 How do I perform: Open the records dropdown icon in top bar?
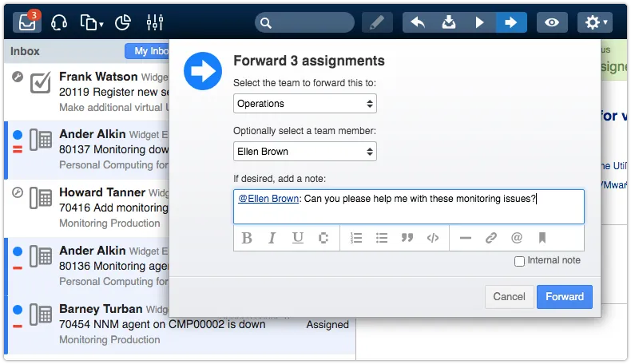(x=91, y=22)
